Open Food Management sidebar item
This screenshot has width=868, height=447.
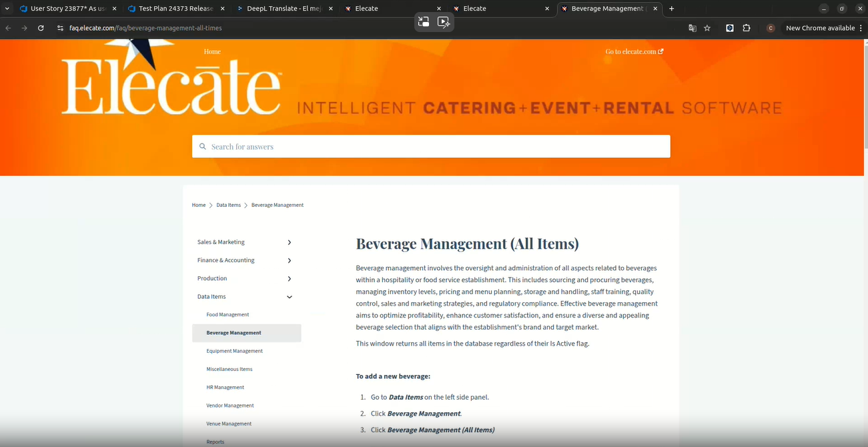point(228,314)
